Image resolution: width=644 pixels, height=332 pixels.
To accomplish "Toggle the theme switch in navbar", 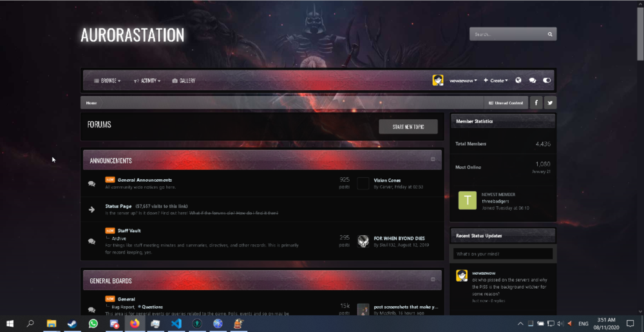I will [547, 81].
